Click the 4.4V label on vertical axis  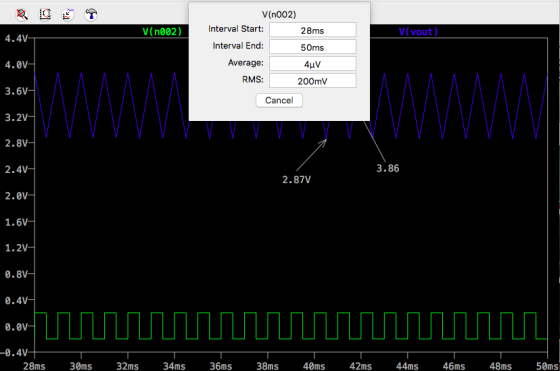coord(16,38)
